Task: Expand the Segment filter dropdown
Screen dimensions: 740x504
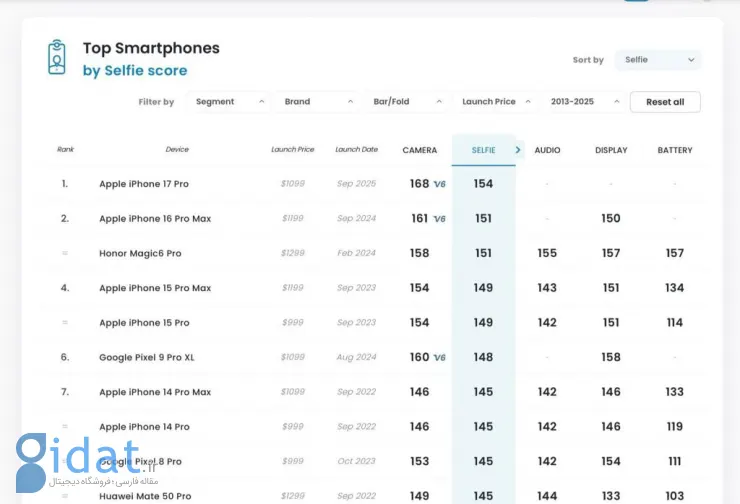Action: click(x=230, y=102)
